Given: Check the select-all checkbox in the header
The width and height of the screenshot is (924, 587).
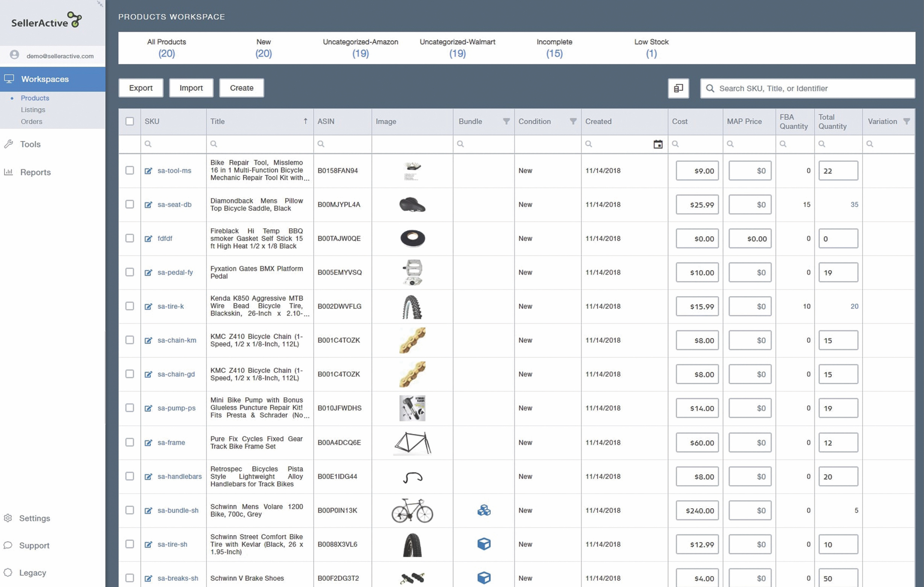Looking at the screenshot, I should coord(130,121).
